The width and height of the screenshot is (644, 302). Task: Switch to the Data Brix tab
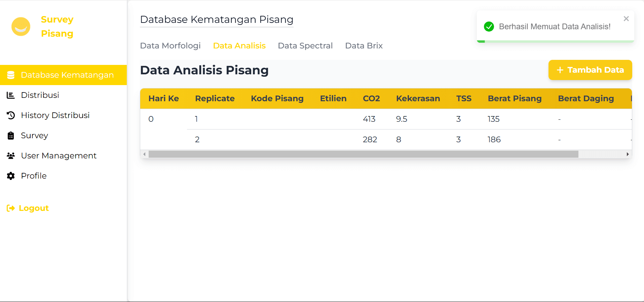tap(364, 45)
